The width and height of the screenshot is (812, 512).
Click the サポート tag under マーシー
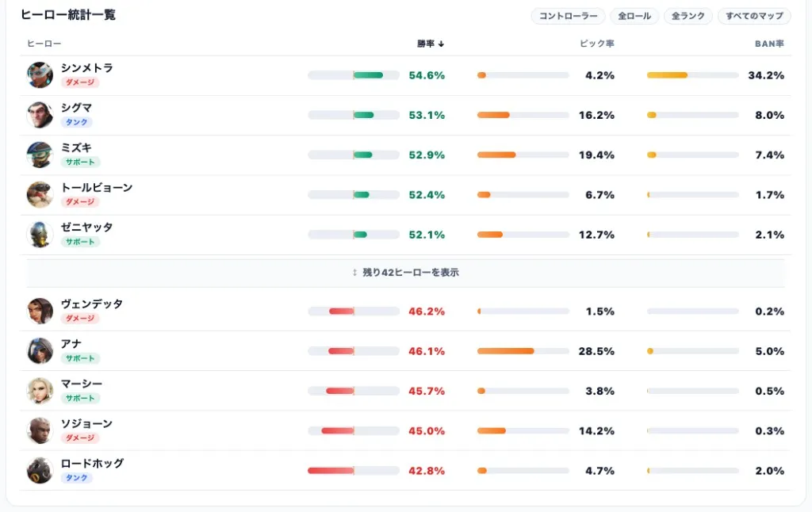(80, 398)
